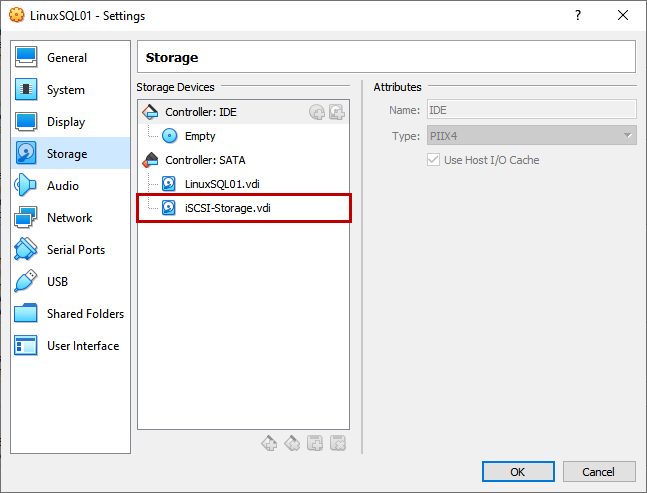647x493 pixels.
Task: Open the Shared Folders settings page
Action: pyautogui.click(x=85, y=314)
